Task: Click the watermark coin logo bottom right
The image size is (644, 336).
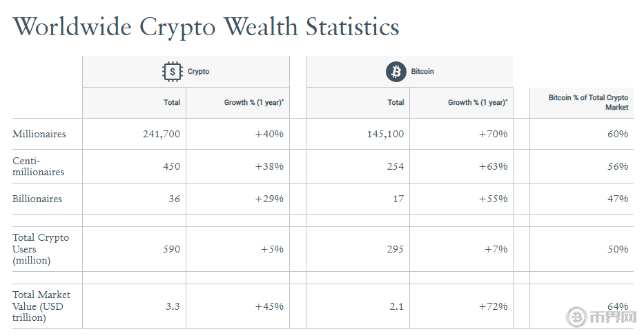Action: tap(576, 317)
